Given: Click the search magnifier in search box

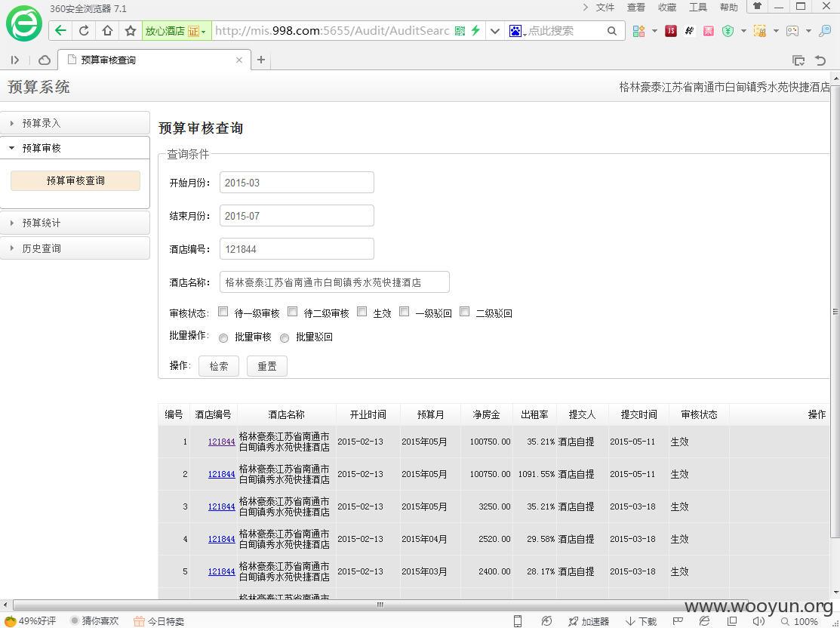Looking at the screenshot, I should click(612, 31).
